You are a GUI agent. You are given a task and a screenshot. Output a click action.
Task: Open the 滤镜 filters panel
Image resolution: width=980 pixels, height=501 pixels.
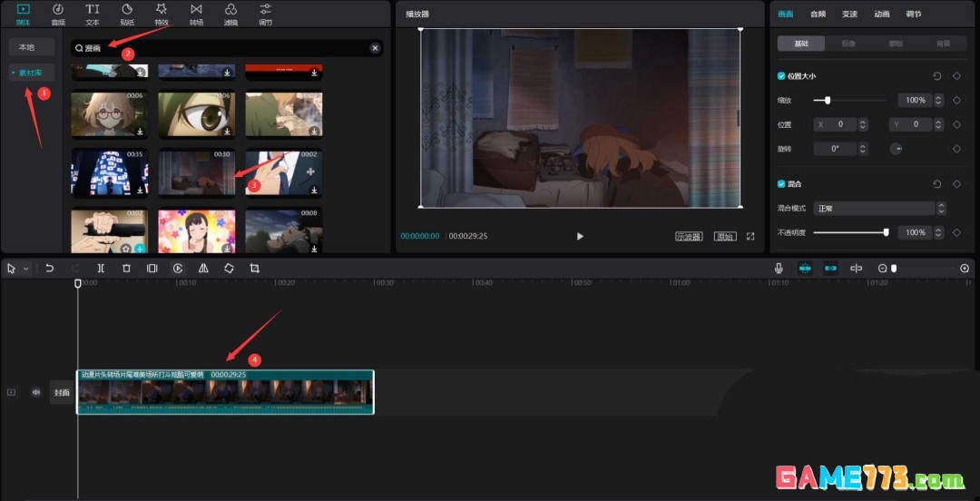point(230,15)
